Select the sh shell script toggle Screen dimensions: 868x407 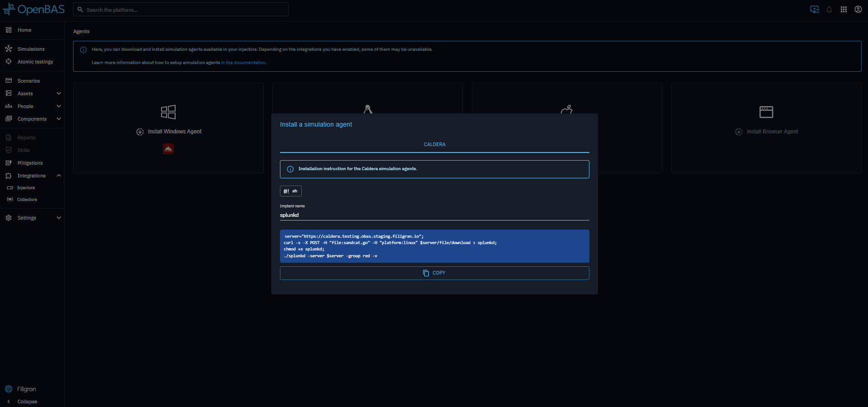pos(290,191)
